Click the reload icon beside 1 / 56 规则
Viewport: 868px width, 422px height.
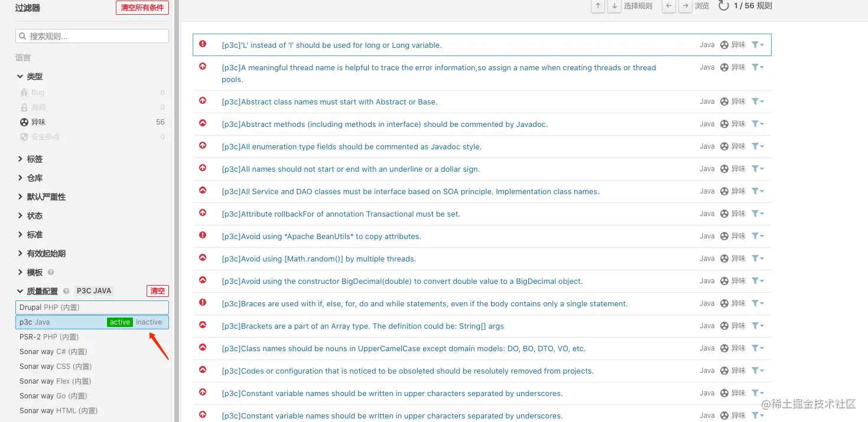[x=723, y=5]
